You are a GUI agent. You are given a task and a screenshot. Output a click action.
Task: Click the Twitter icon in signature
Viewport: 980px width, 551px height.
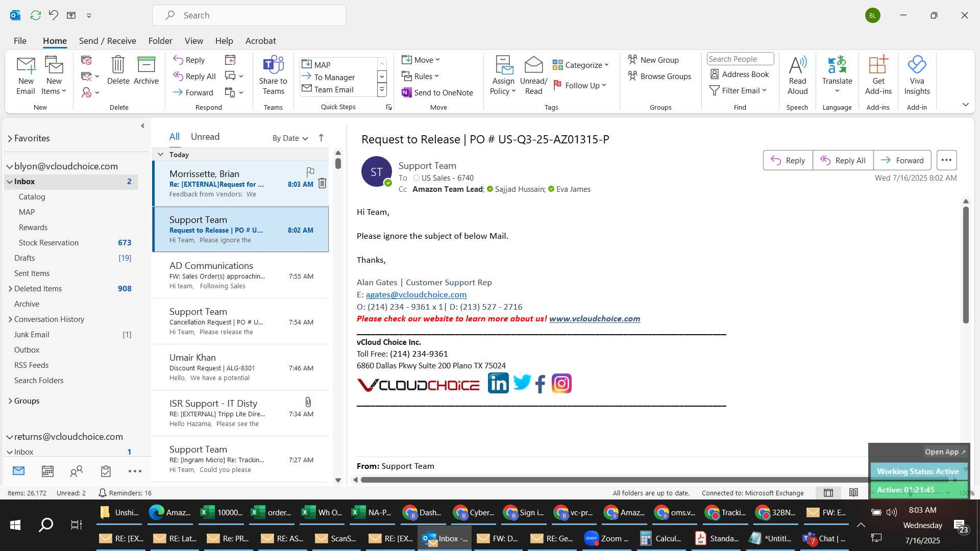click(x=522, y=383)
